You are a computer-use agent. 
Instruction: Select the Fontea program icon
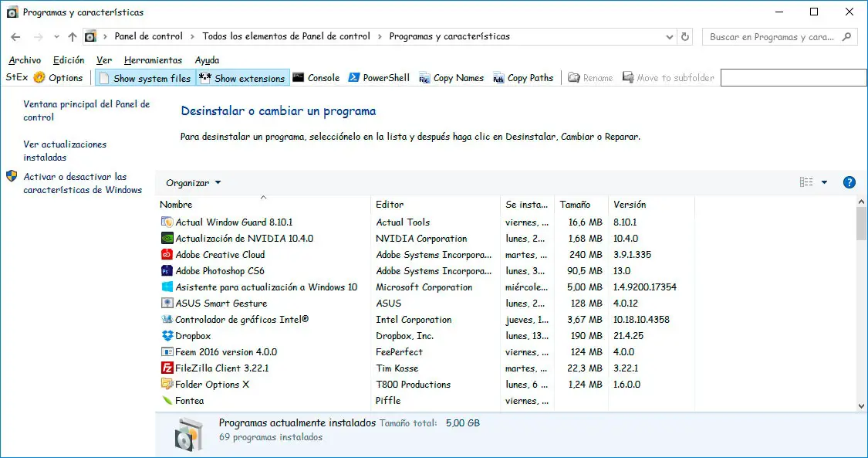coord(167,400)
